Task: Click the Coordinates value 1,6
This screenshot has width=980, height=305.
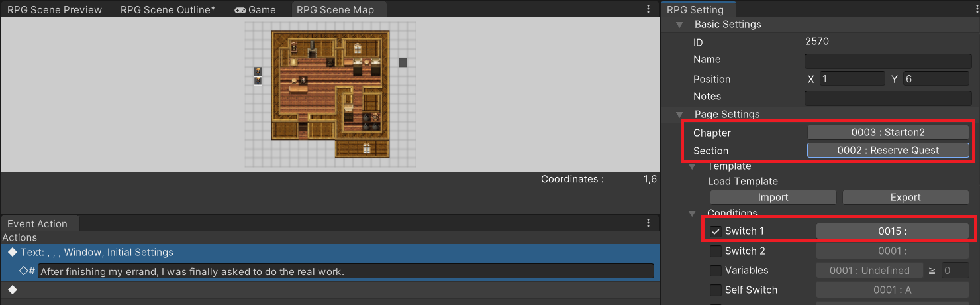Action: point(650,179)
